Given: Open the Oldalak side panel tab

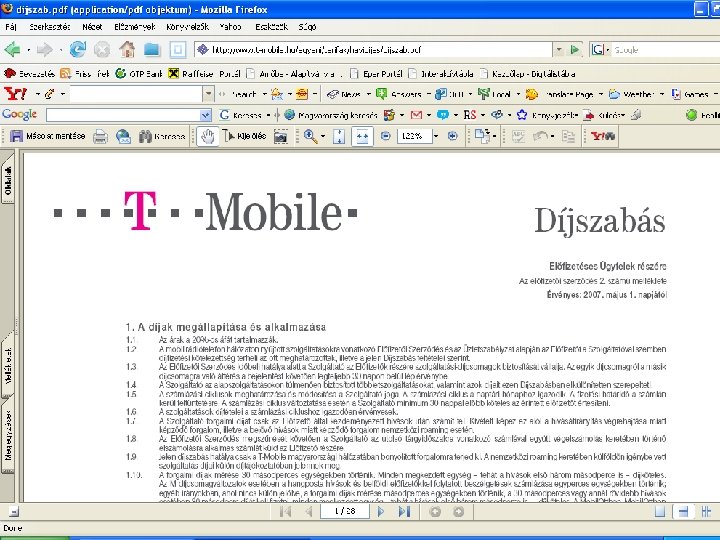Looking at the screenshot, I should pos(8,179).
